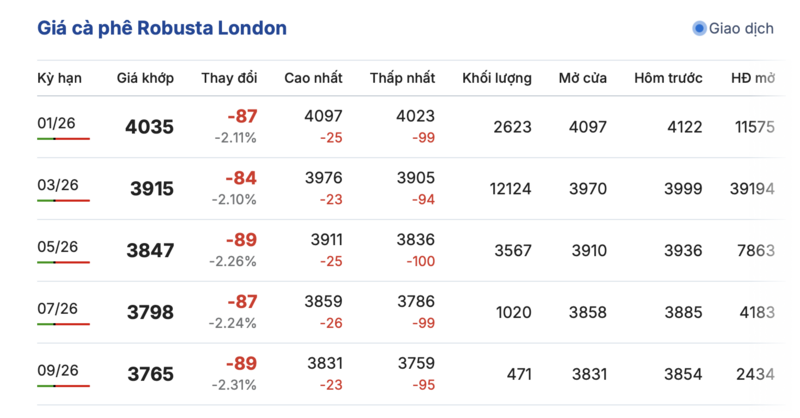Click the range bar under 05/26
This screenshot has height=418, width=800.
click(x=63, y=263)
